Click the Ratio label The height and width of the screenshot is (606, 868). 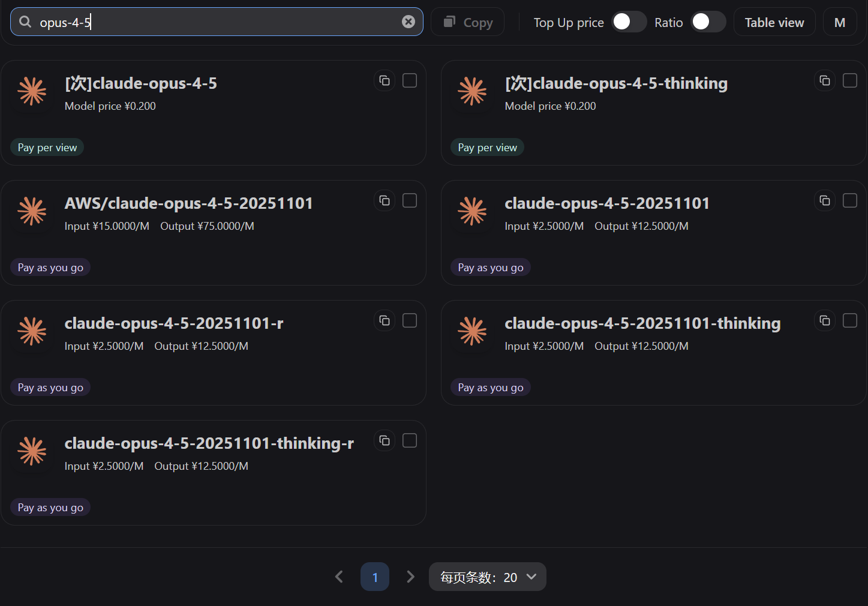click(669, 23)
